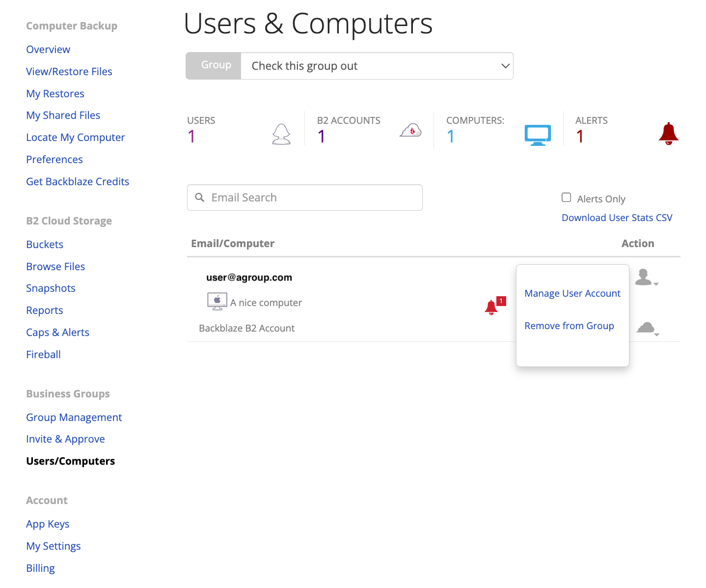Open My Settings

(53, 546)
